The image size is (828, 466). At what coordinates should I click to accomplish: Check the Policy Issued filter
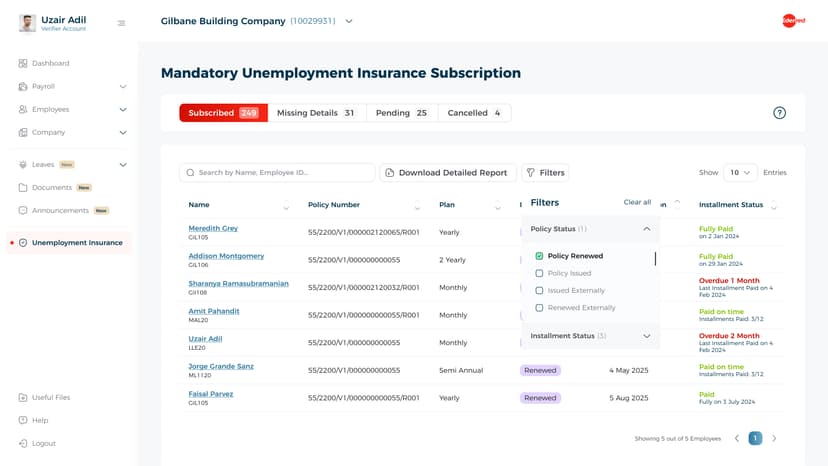[x=539, y=273]
